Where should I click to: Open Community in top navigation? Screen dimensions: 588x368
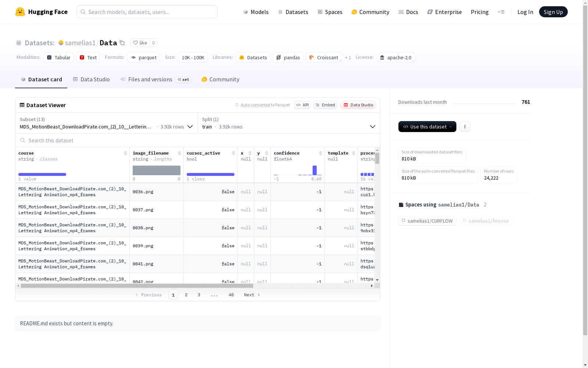pos(370,12)
